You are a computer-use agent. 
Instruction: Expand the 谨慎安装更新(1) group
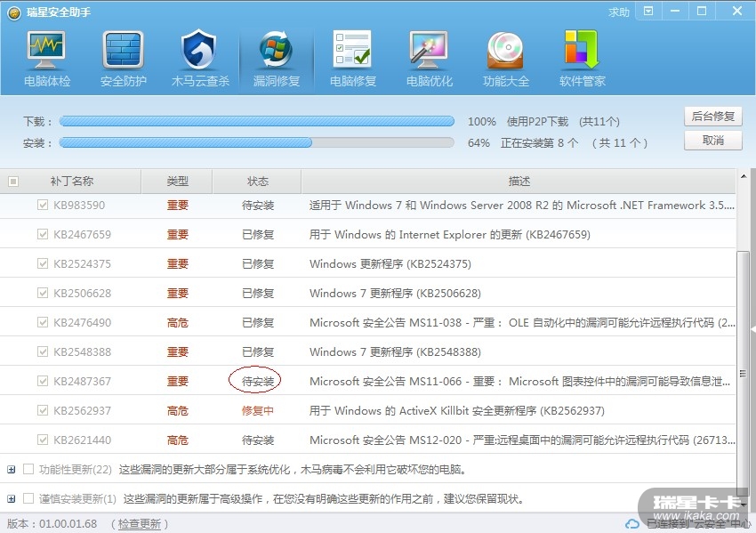pyautogui.click(x=12, y=498)
